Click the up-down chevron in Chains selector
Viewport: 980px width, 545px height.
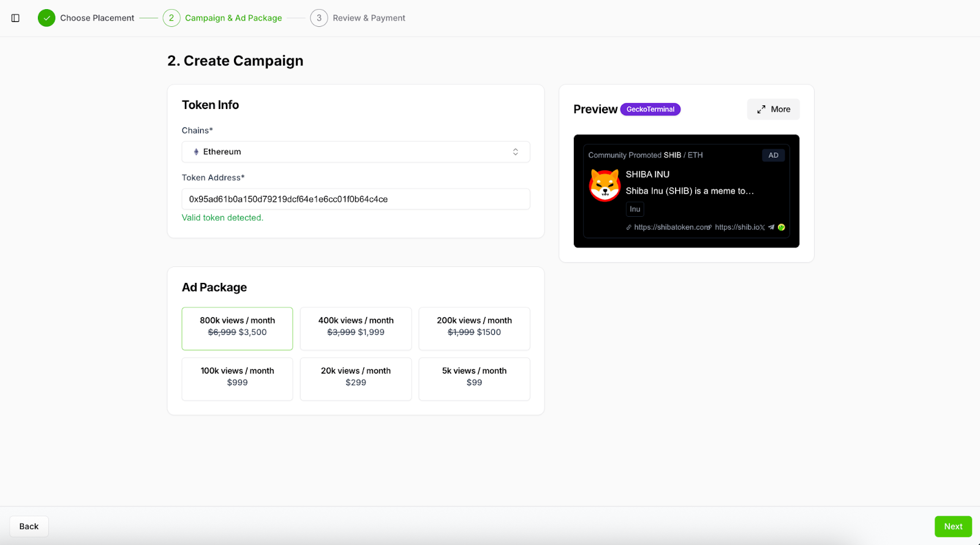[x=516, y=152]
